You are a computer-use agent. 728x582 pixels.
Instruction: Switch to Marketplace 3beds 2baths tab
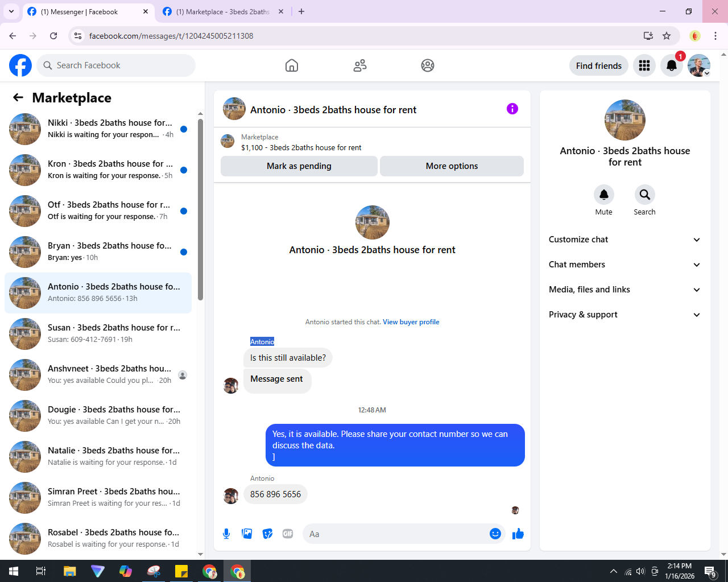[222, 11]
